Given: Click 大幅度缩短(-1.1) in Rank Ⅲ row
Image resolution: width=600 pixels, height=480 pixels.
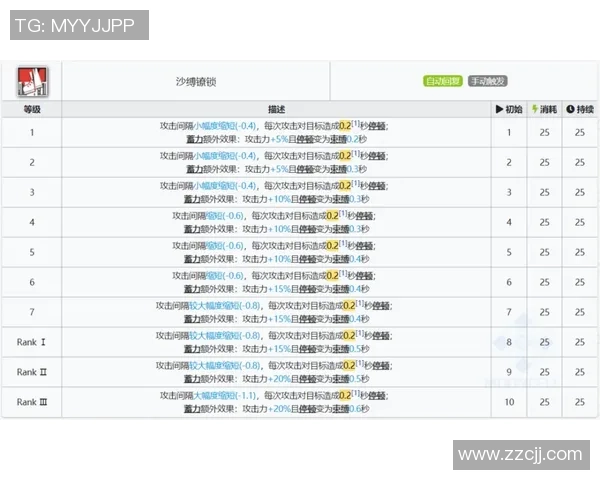Looking at the screenshot, I should click(x=225, y=395).
